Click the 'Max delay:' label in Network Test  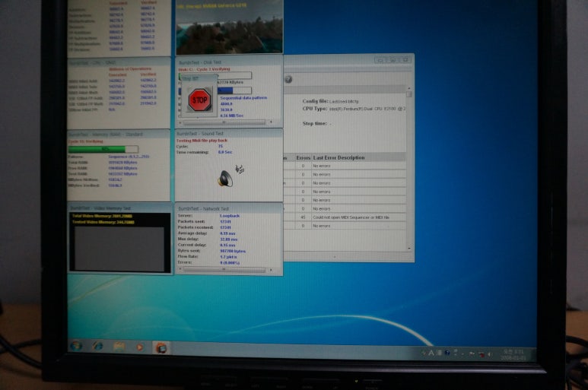[x=188, y=239]
